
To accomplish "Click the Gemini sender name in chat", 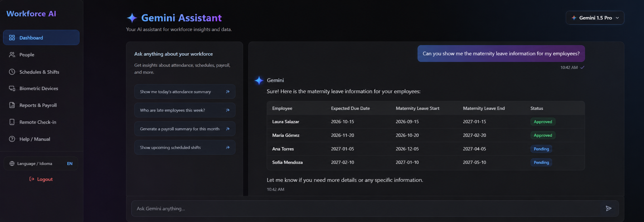I will point(275,80).
